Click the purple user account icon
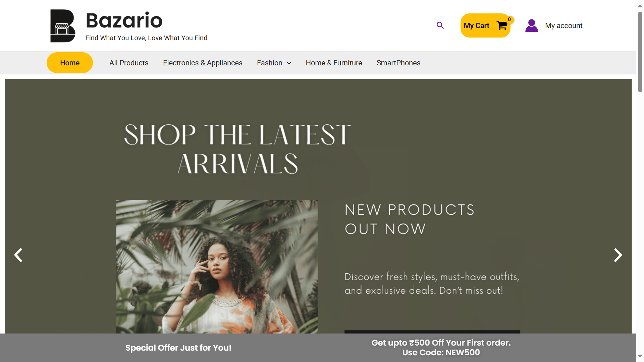Image resolution: width=644 pixels, height=362 pixels. [x=532, y=26]
